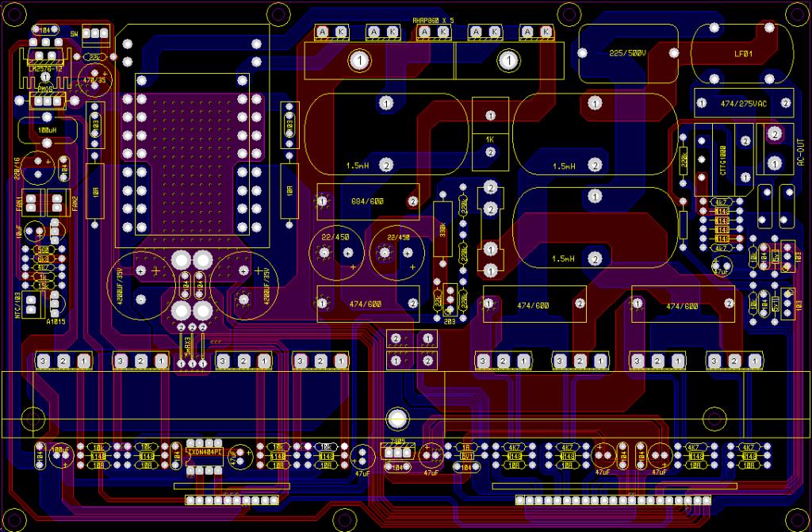
Task: Click the 15k resistor label
Action: (44, 285)
